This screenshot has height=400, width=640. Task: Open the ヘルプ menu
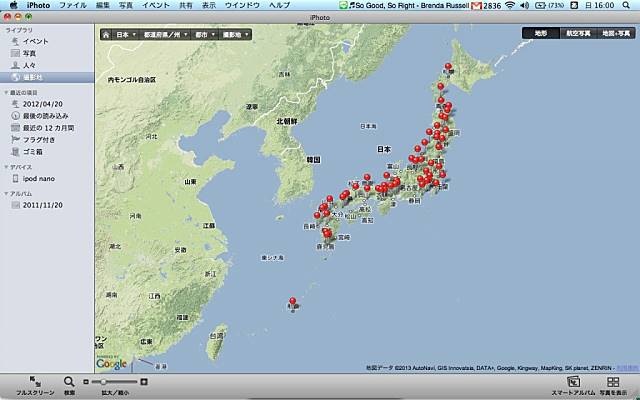pos(280,5)
